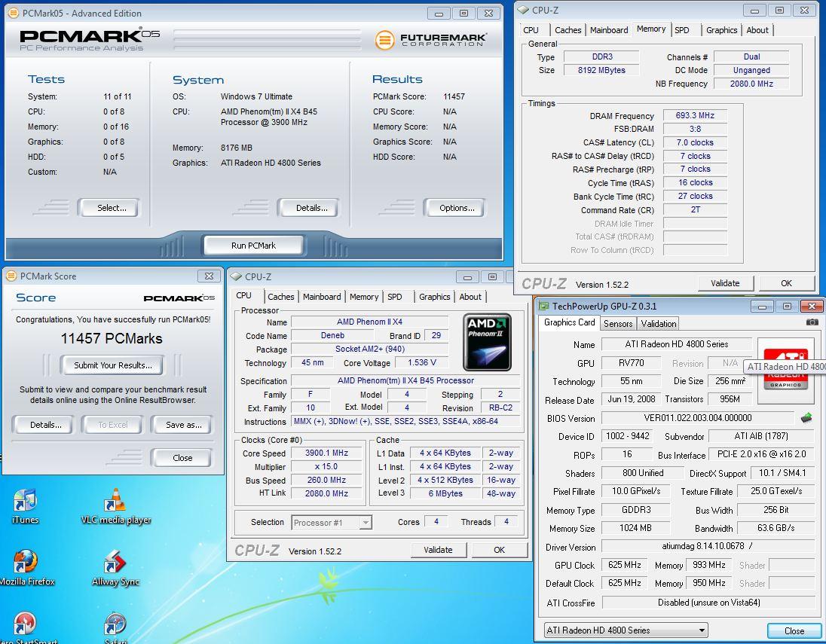Click the To Excel button
Image resolution: width=826 pixels, height=644 pixels.
point(113,424)
